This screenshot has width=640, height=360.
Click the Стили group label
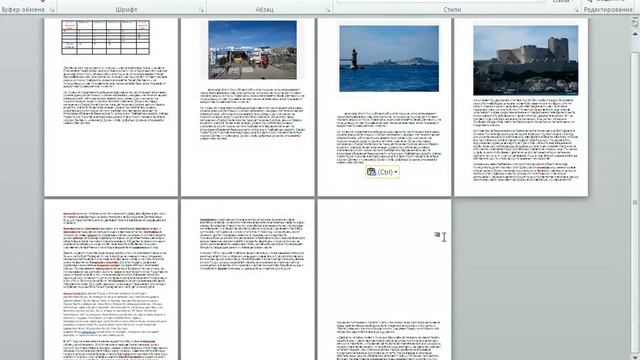pos(452,9)
